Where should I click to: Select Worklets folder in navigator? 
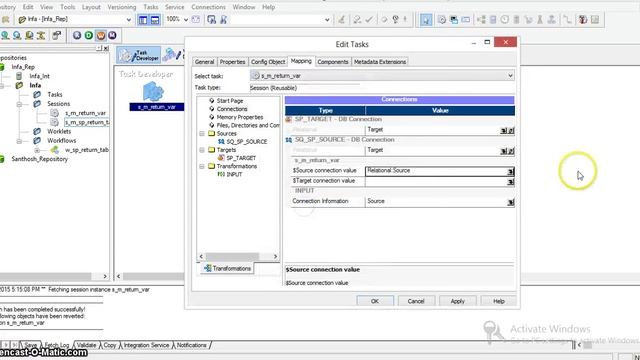point(59,131)
